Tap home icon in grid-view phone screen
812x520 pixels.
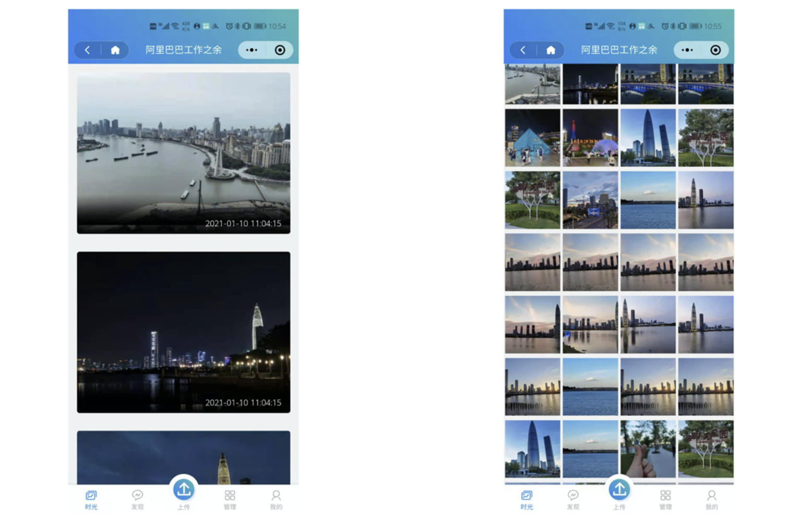click(x=551, y=50)
